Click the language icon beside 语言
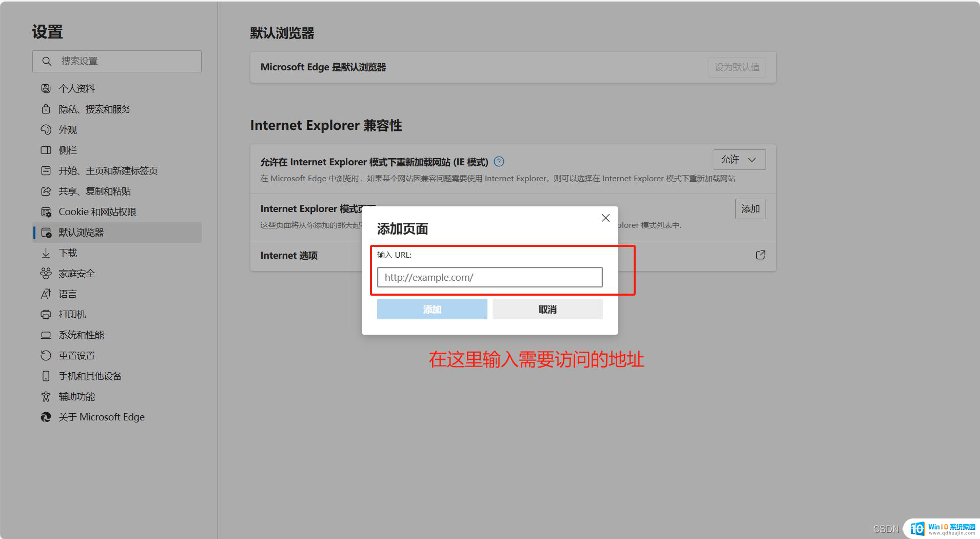Viewport: 980px width, 539px height. click(x=46, y=294)
